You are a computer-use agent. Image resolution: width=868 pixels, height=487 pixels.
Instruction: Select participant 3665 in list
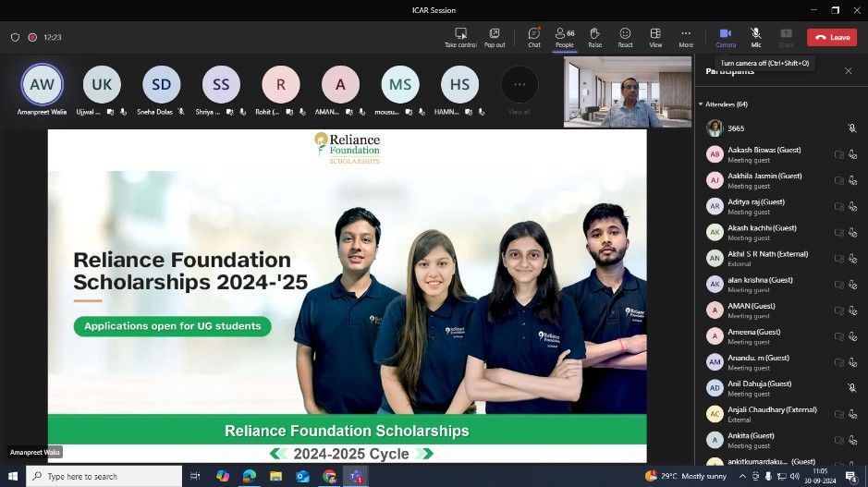click(x=781, y=128)
